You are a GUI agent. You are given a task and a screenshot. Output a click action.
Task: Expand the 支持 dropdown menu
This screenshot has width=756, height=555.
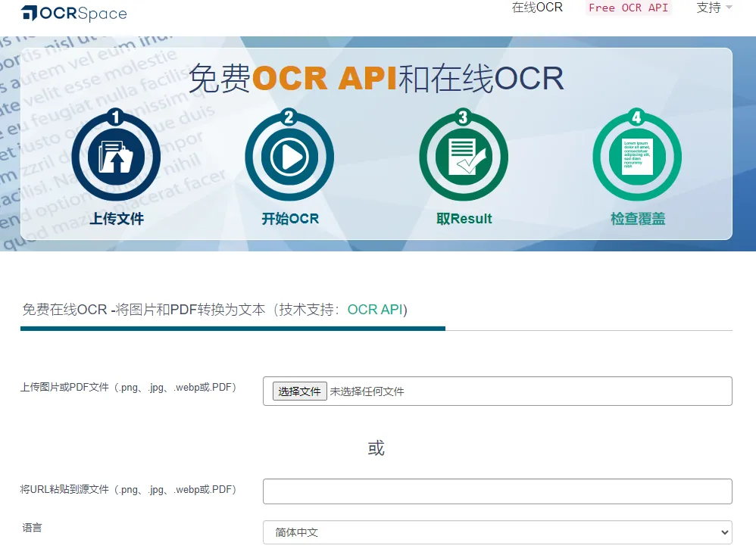(x=714, y=8)
